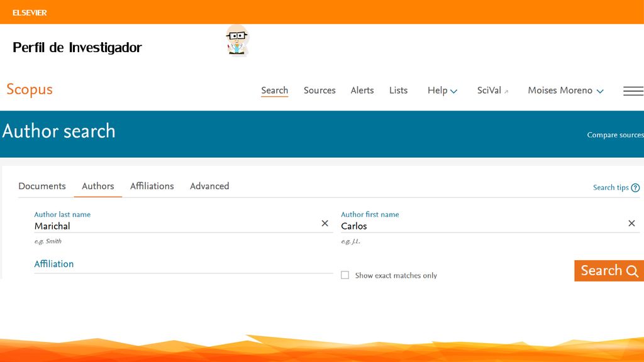Go to Sources in the top navigation
This screenshot has height=362, width=644.
(319, 90)
